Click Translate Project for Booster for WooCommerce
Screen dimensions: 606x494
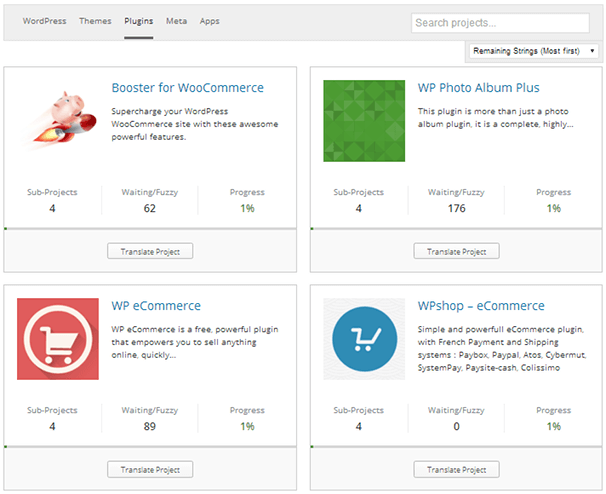[x=150, y=251]
